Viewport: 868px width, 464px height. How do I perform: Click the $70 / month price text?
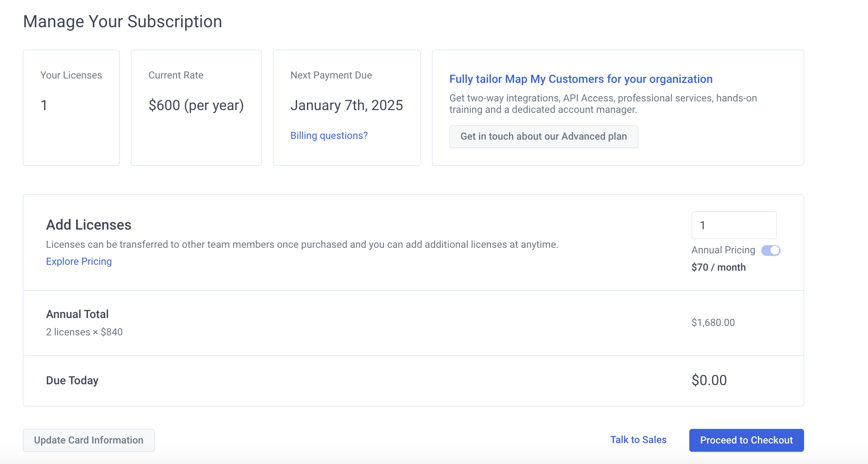718,268
